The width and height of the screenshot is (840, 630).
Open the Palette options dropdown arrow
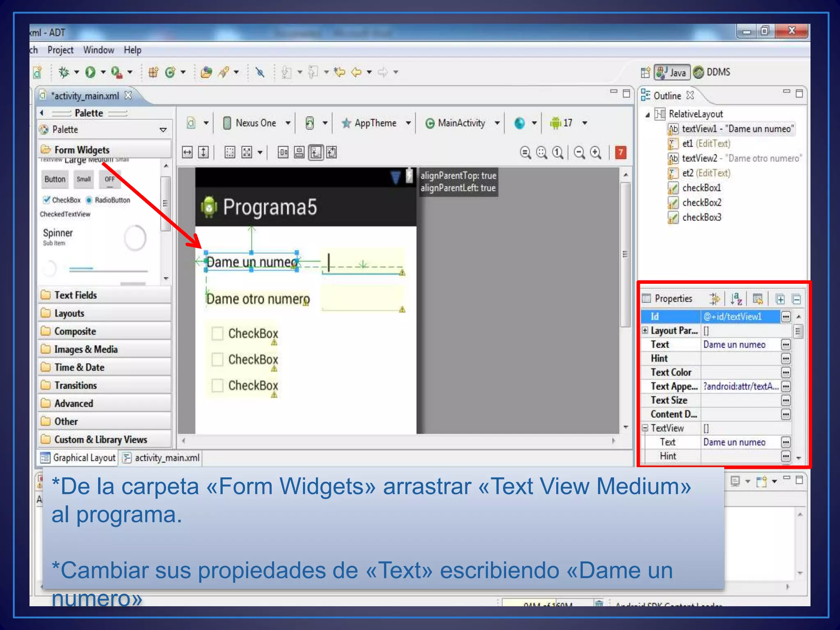(x=163, y=130)
